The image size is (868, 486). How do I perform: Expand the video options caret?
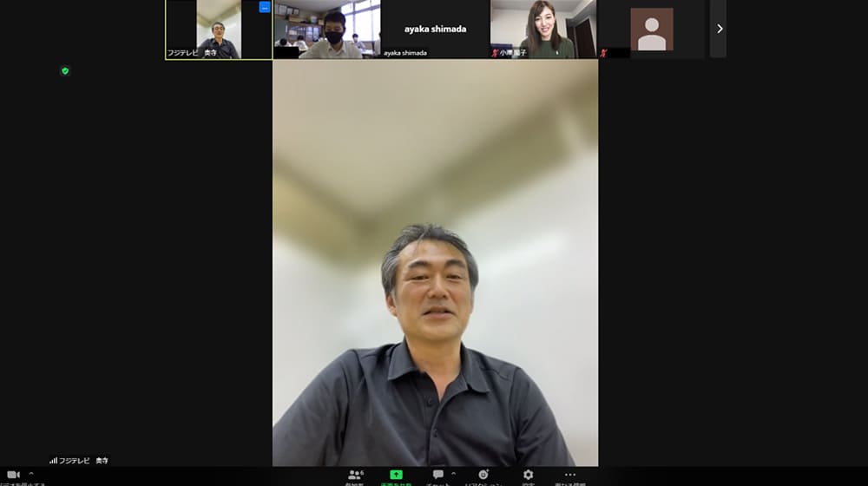31,475
